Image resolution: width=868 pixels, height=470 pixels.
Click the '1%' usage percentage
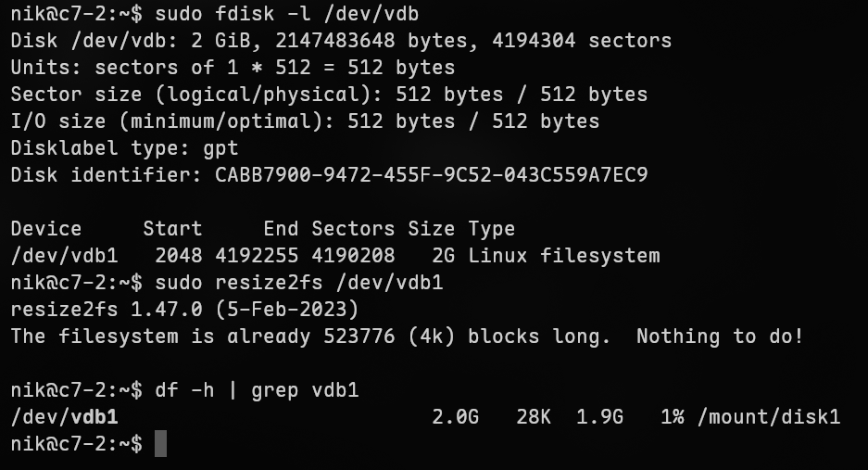(x=672, y=417)
